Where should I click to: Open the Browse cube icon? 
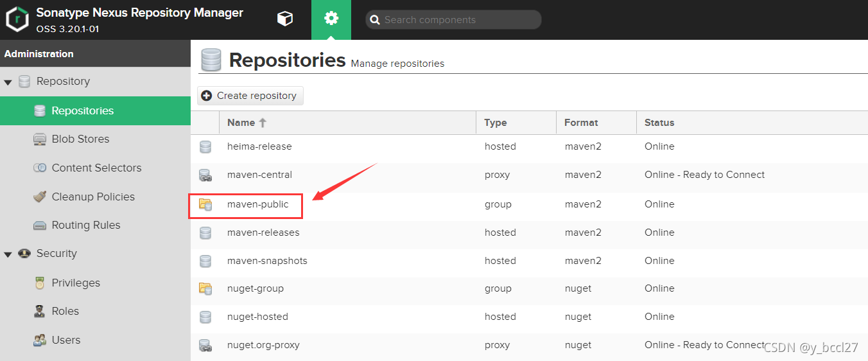pos(285,19)
